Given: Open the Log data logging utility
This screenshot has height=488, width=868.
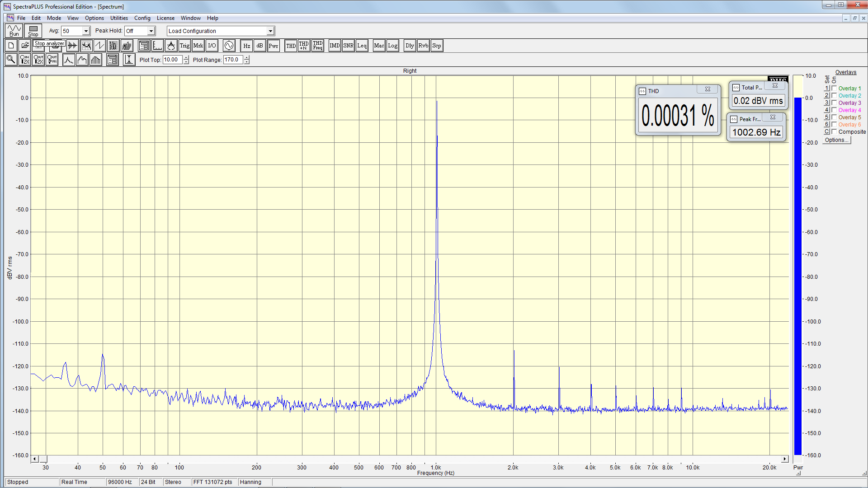Looking at the screenshot, I should 392,46.
